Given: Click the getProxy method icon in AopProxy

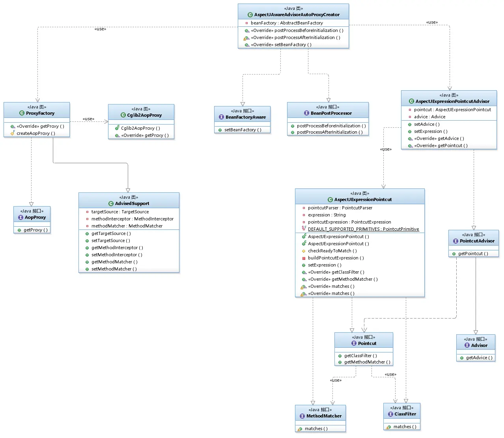Looking at the screenshot, I should [x=19, y=230].
